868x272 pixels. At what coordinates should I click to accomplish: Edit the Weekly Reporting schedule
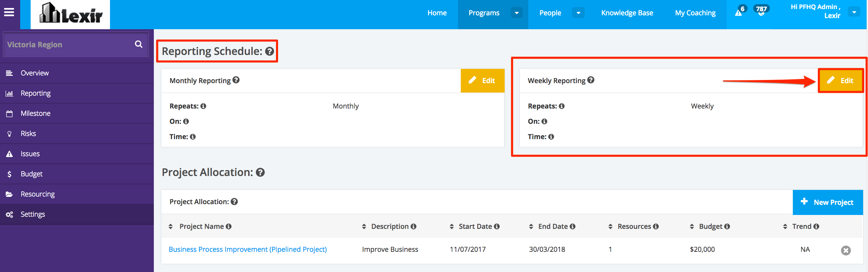841,81
